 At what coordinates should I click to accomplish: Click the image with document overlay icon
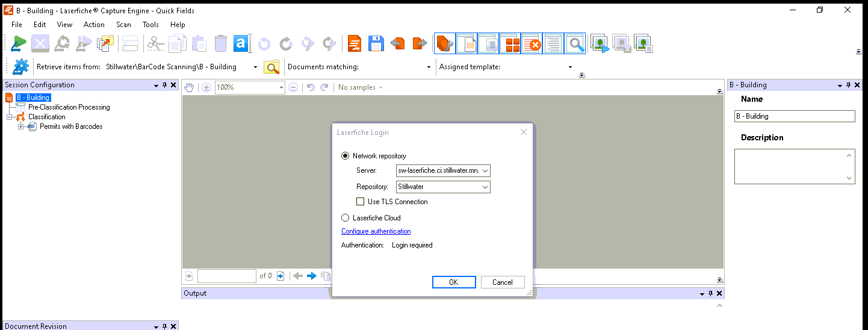point(643,44)
